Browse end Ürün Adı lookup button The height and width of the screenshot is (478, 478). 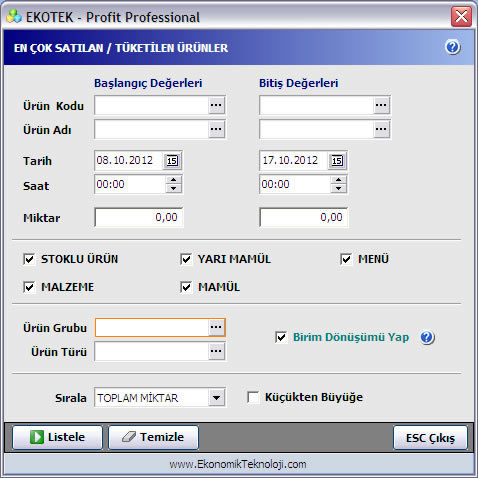pyautogui.click(x=381, y=129)
